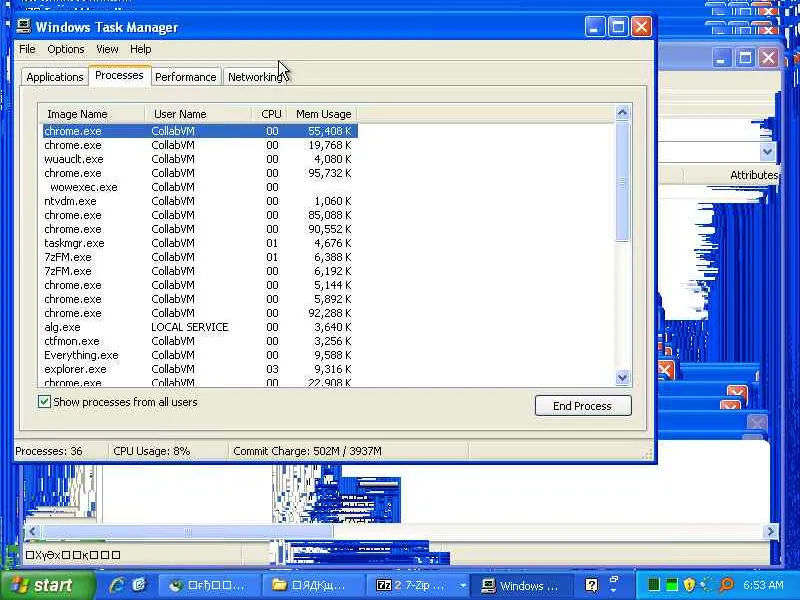Switch to the Networking tab
The width and height of the screenshot is (800, 600).
[255, 77]
